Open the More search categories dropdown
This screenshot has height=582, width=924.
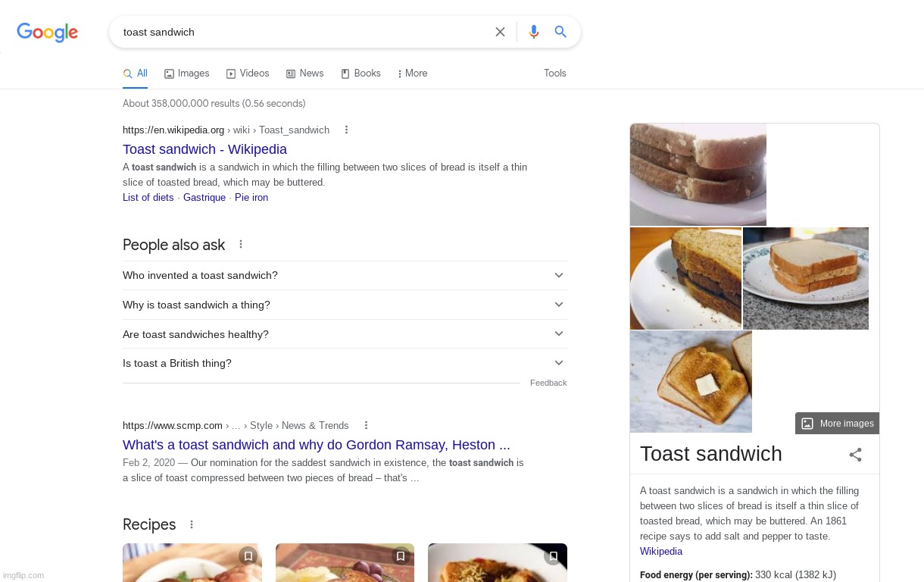coord(412,74)
